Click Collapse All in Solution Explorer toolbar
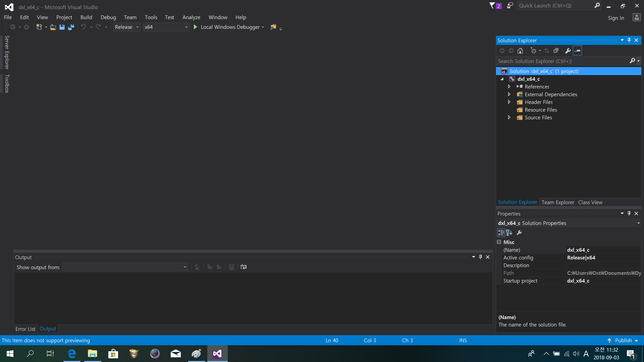 click(556, 51)
